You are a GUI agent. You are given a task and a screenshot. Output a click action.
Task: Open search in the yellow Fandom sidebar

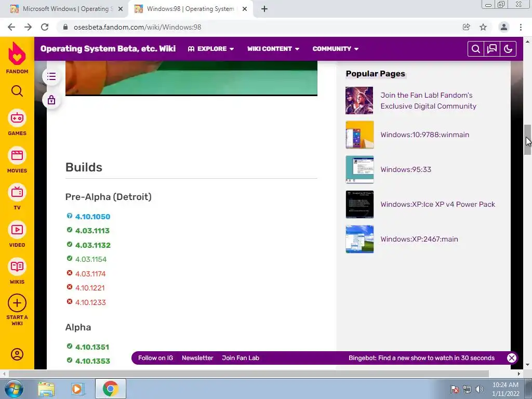(x=17, y=91)
